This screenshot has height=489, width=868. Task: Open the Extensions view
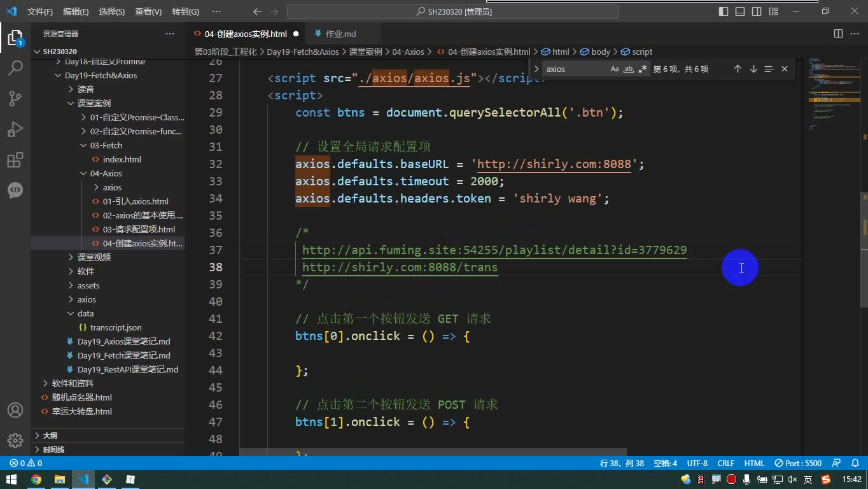click(x=15, y=159)
